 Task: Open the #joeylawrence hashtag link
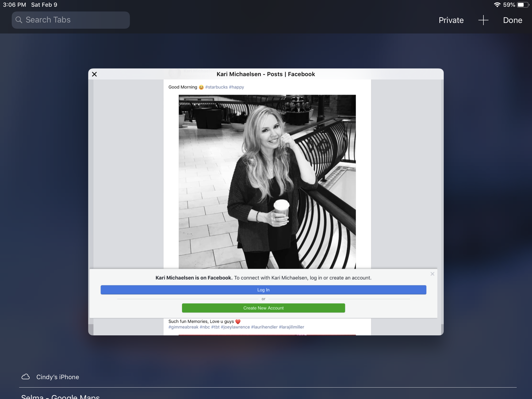(235, 327)
